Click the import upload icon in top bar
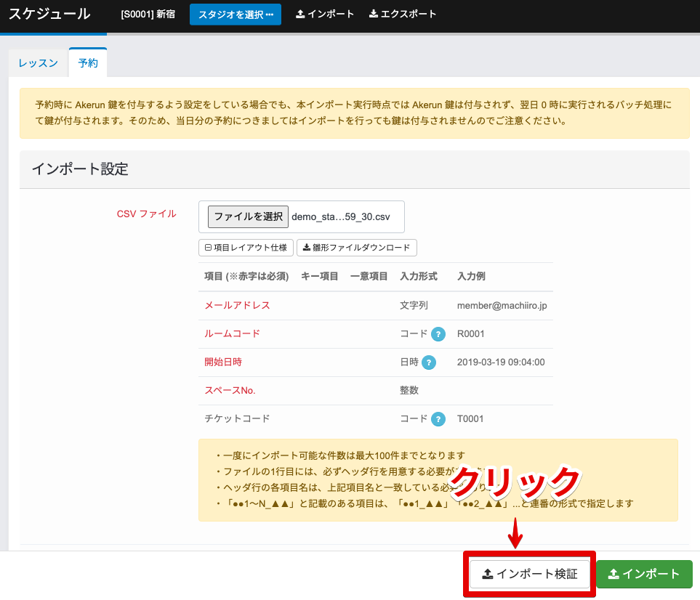Viewport: 700px width, 600px height. click(x=301, y=13)
